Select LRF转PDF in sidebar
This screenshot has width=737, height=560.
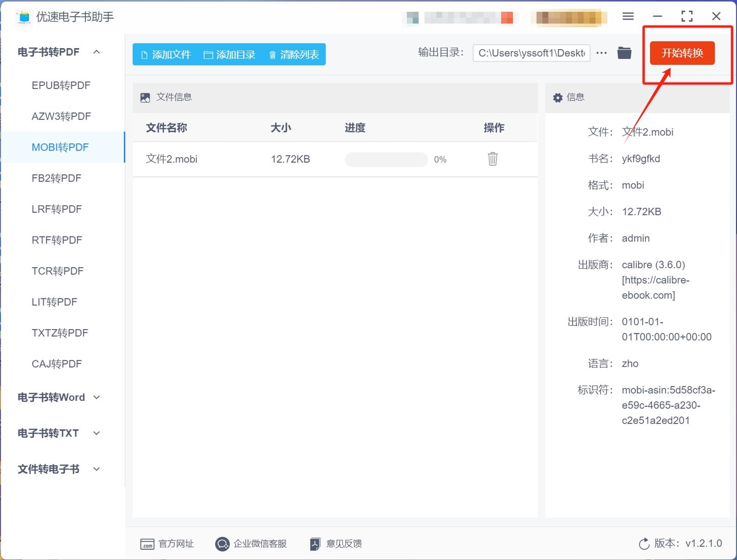pyautogui.click(x=62, y=209)
